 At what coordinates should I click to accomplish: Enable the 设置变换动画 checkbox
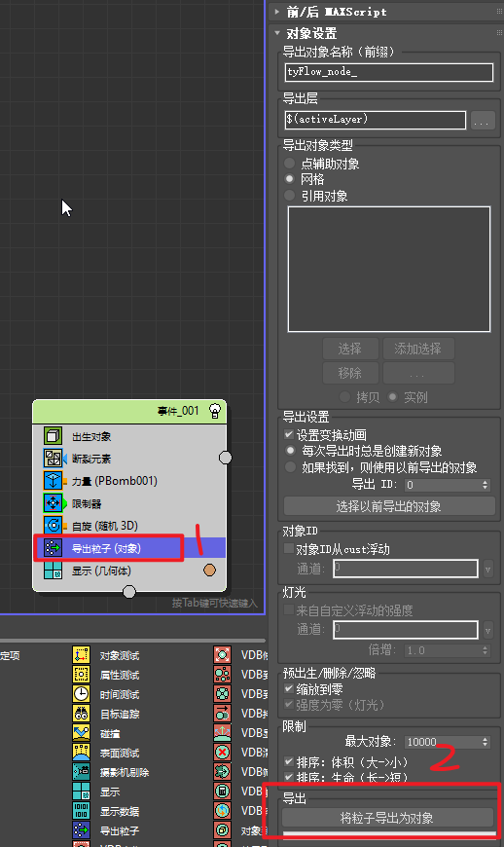tap(289, 434)
